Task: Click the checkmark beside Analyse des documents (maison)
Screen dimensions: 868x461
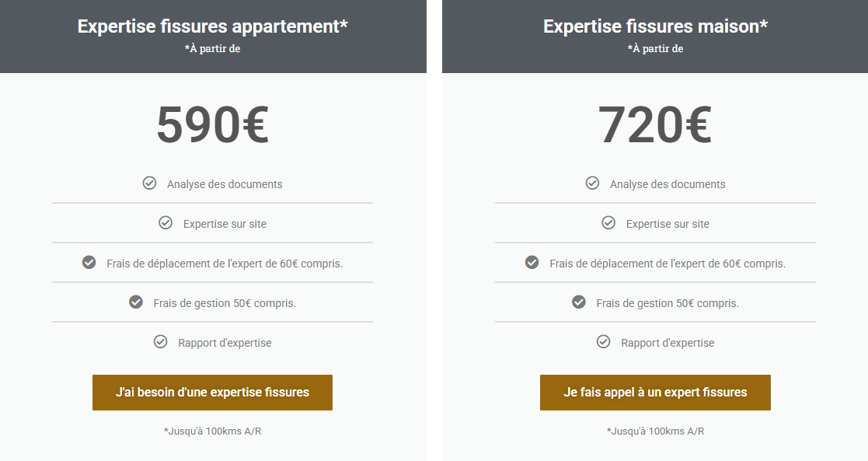Action: [x=592, y=183]
